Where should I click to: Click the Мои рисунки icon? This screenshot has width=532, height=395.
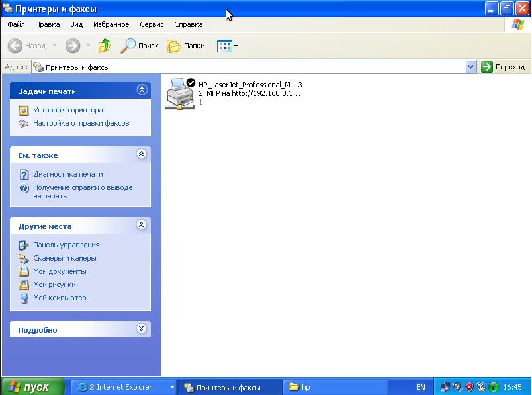coord(23,285)
